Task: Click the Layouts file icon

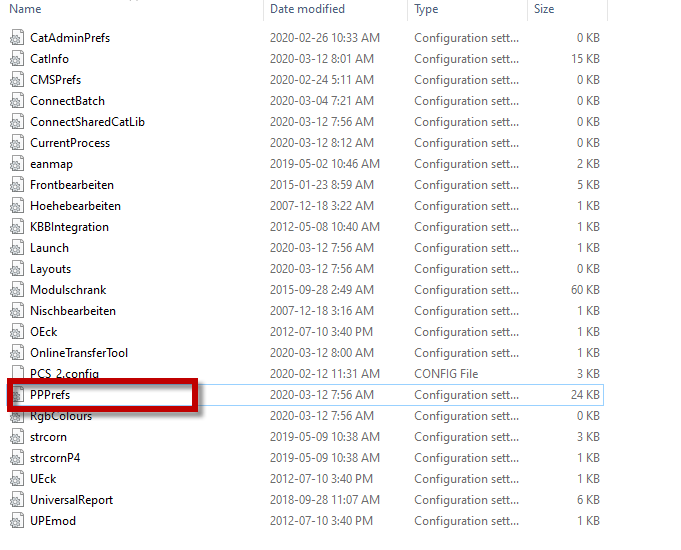Action: pyautogui.click(x=17, y=269)
